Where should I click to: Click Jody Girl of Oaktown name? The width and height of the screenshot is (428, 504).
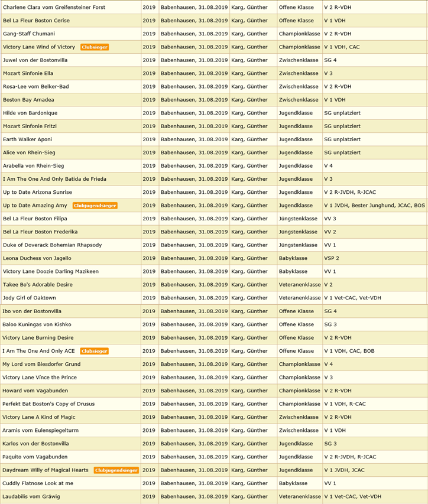(30, 297)
